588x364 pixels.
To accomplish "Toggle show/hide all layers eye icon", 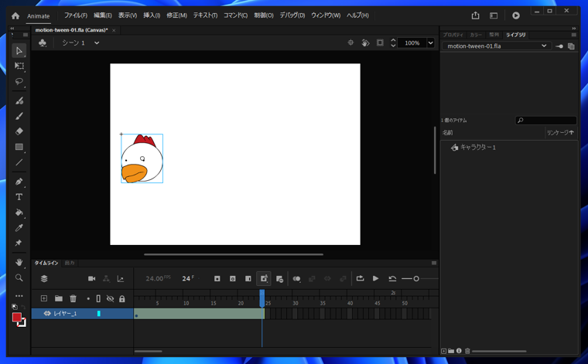I will tap(110, 298).
